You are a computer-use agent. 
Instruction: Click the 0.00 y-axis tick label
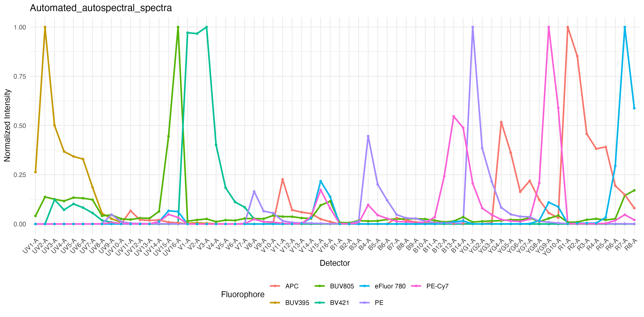(20, 224)
